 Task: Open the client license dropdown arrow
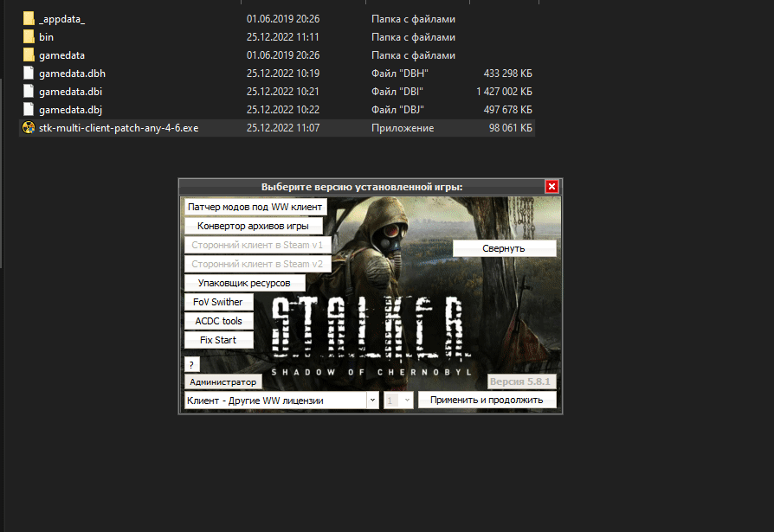[x=372, y=401]
